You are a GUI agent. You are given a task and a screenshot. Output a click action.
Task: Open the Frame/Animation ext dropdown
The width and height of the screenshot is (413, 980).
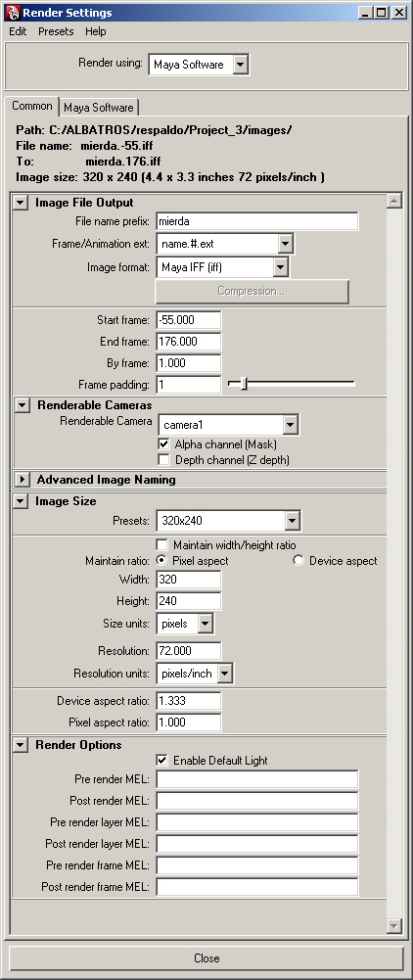(x=225, y=244)
